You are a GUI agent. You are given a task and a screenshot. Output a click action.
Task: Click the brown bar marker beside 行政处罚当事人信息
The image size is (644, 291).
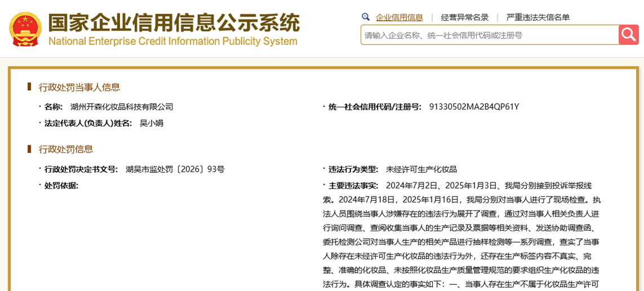[x=29, y=87]
